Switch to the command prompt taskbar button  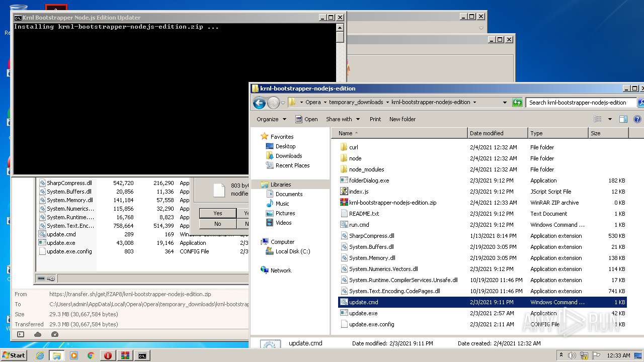pos(142,355)
